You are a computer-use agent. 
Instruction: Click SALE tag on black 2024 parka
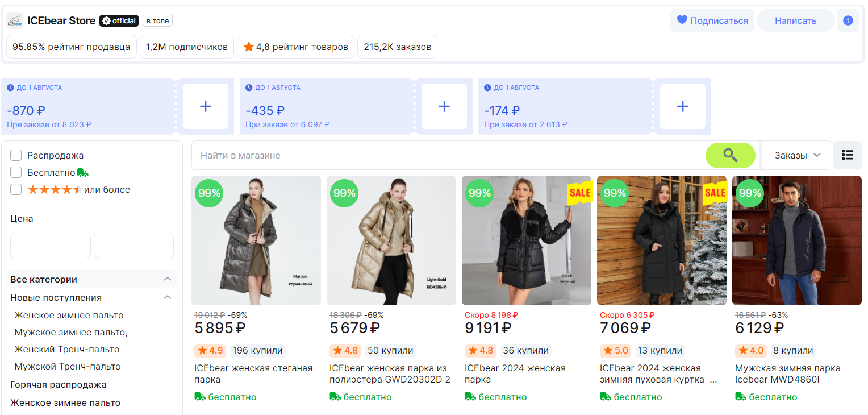580,193
